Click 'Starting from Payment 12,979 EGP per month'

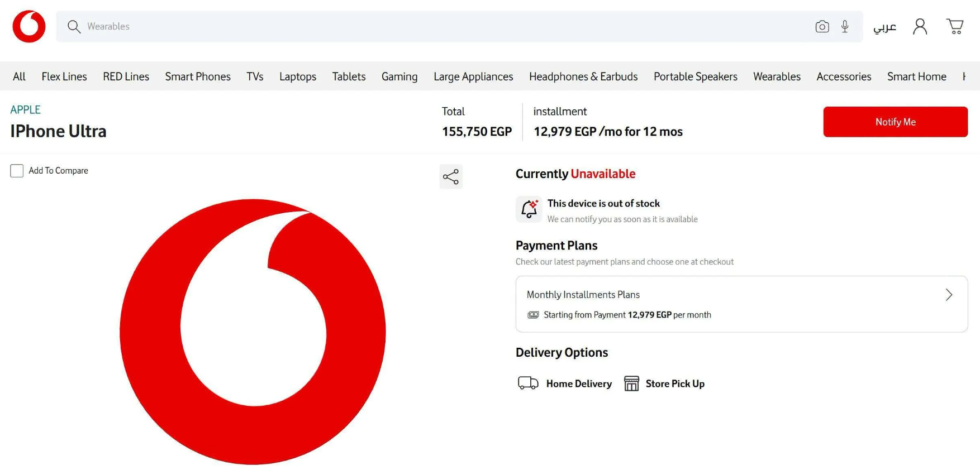tap(627, 315)
